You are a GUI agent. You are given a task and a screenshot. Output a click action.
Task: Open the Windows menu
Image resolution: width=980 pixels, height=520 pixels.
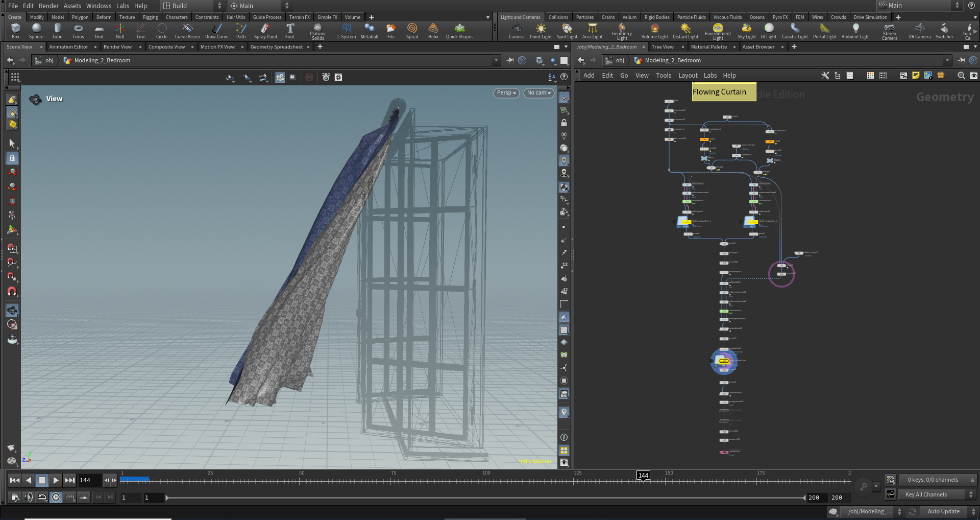(x=99, y=6)
